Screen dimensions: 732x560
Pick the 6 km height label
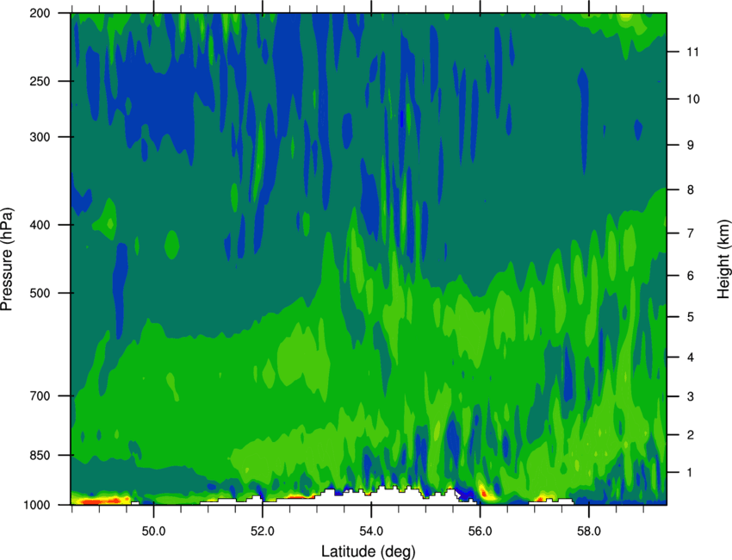[x=691, y=276]
